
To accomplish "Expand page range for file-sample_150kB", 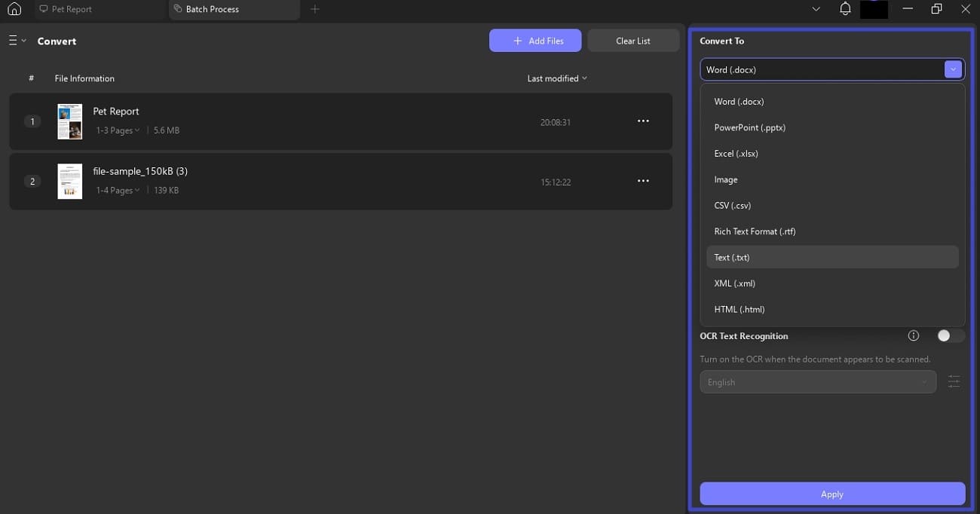I will tap(118, 191).
